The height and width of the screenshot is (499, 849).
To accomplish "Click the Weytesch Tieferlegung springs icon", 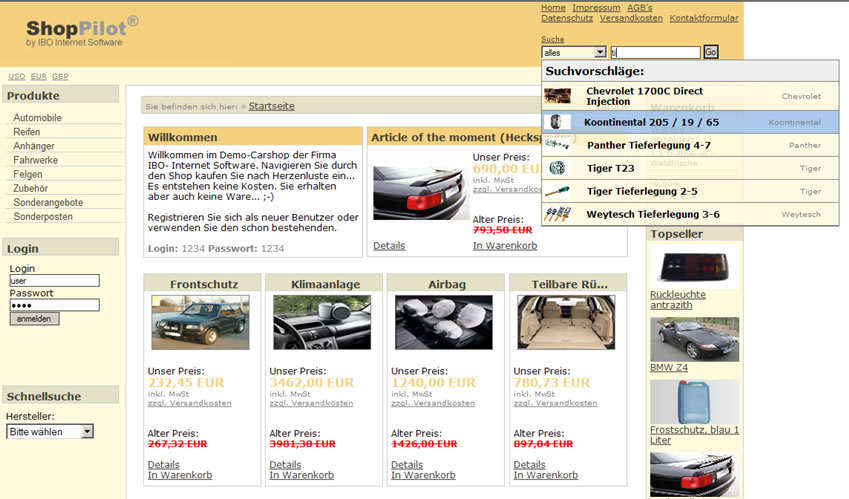I will click(x=557, y=214).
